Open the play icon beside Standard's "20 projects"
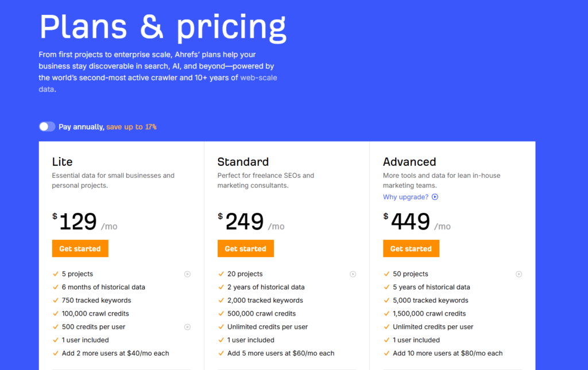The width and height of the screenshot is (588, 370). pyautogui.click(x=353, y=274)
